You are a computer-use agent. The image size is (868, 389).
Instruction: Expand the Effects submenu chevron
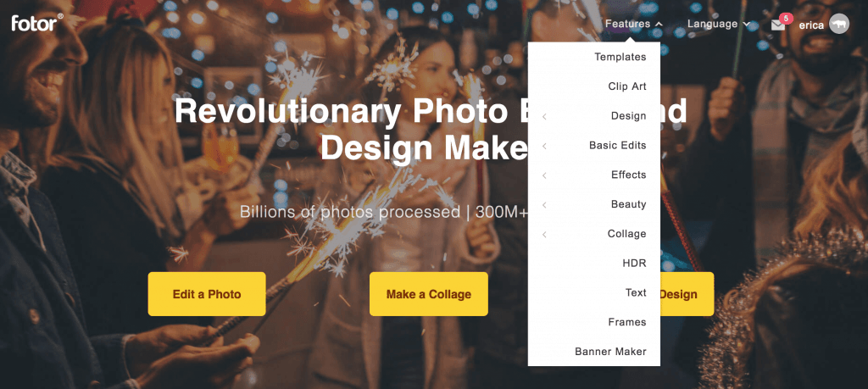(x=545, y=175)
